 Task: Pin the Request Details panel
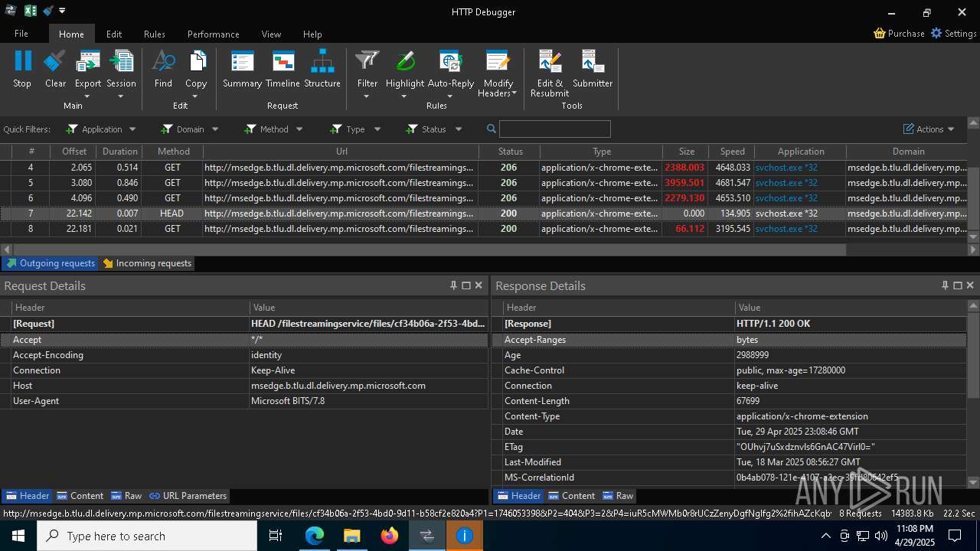(x=453, y=285)
